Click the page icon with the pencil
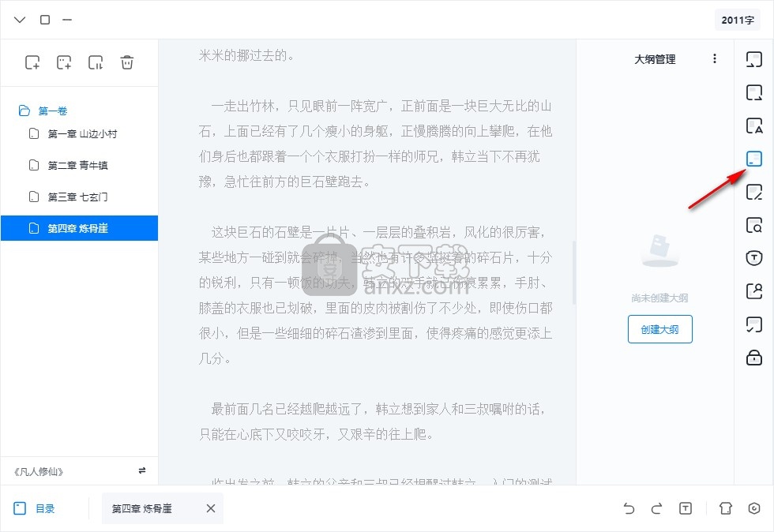 (x=753, y=192)
